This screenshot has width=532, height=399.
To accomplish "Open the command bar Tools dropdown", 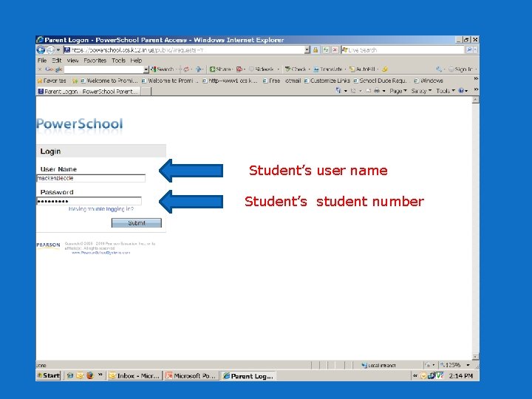I will pyautogui.click(x=445, y=91).
